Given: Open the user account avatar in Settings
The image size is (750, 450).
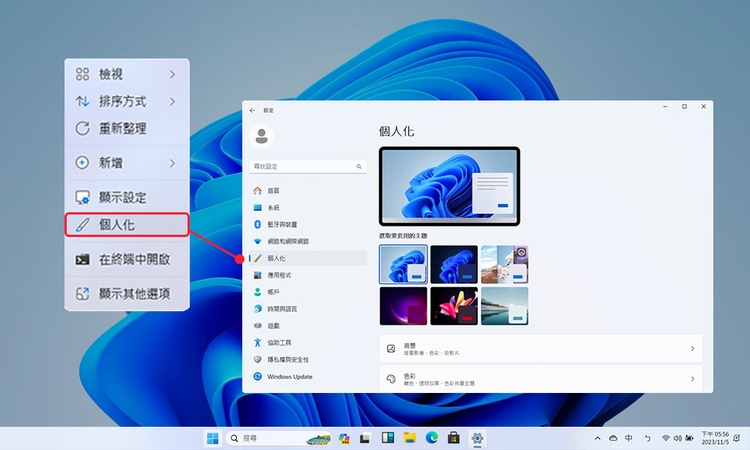Looking at the screenshot, I should click(x=261, y=136).
